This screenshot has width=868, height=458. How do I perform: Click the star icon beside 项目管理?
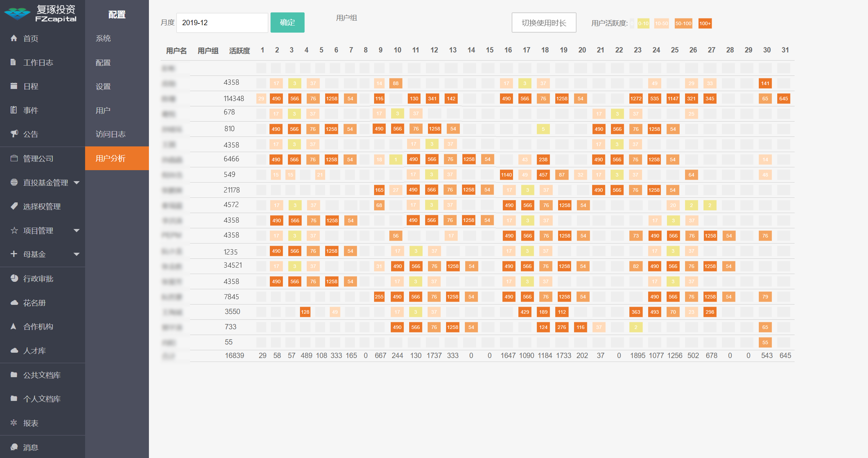14,230
